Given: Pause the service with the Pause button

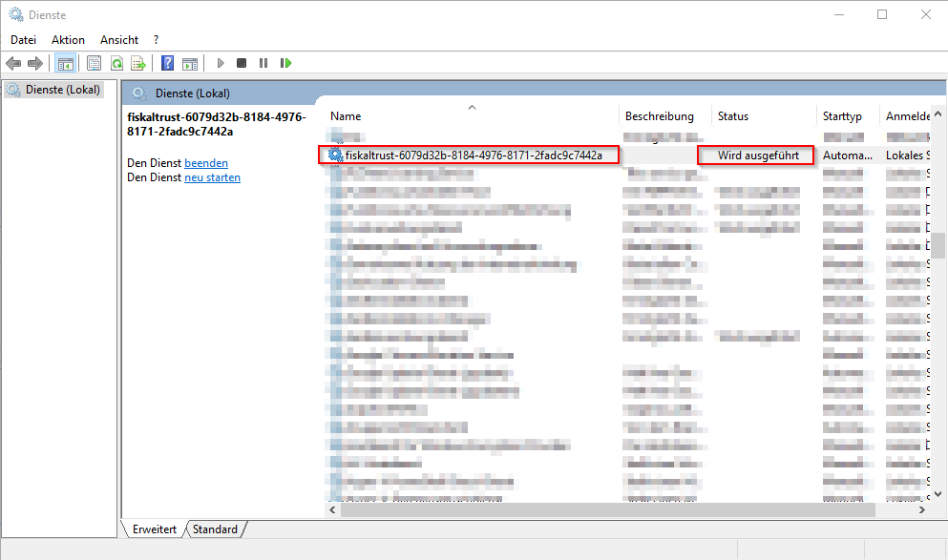Looking at the screenshot, I should tap(263, 63).
